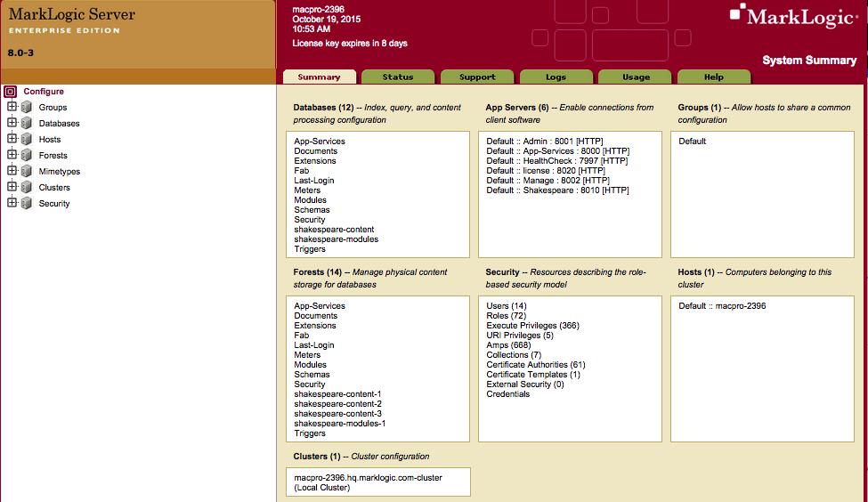Click the Databases cube icon
This screenshot has height=502, width=868.
[26, 124]
